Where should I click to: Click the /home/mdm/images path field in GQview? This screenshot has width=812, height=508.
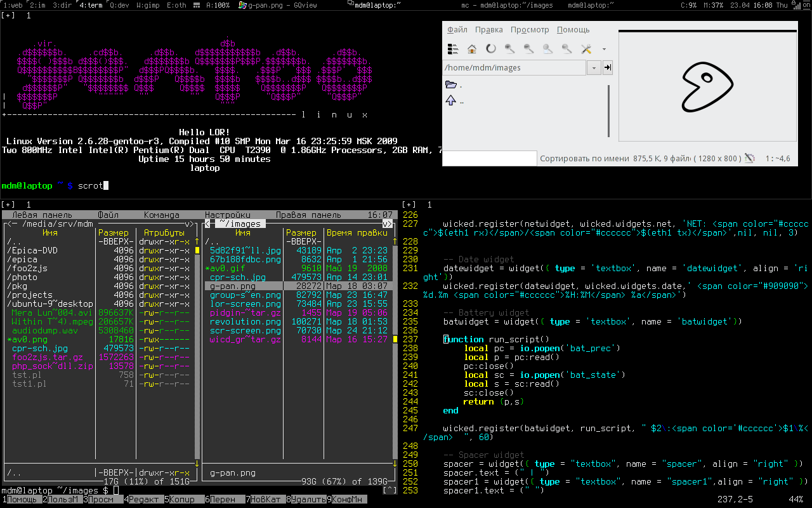(x=514, y=67)
